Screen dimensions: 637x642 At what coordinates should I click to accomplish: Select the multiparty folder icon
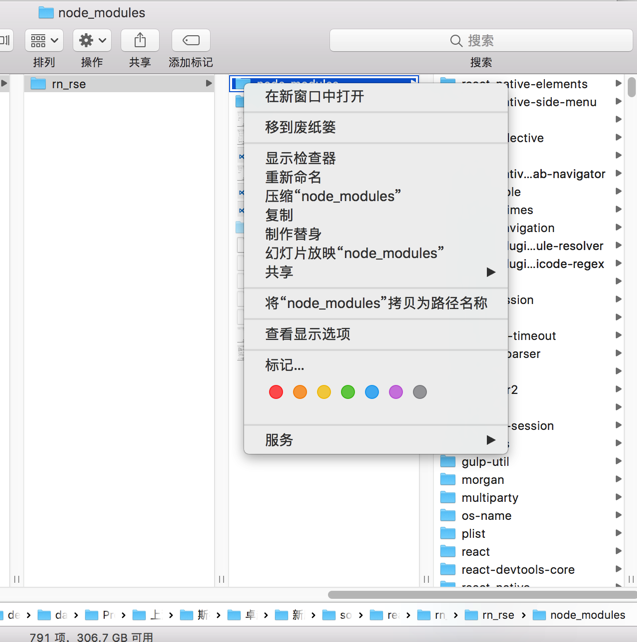449,498
